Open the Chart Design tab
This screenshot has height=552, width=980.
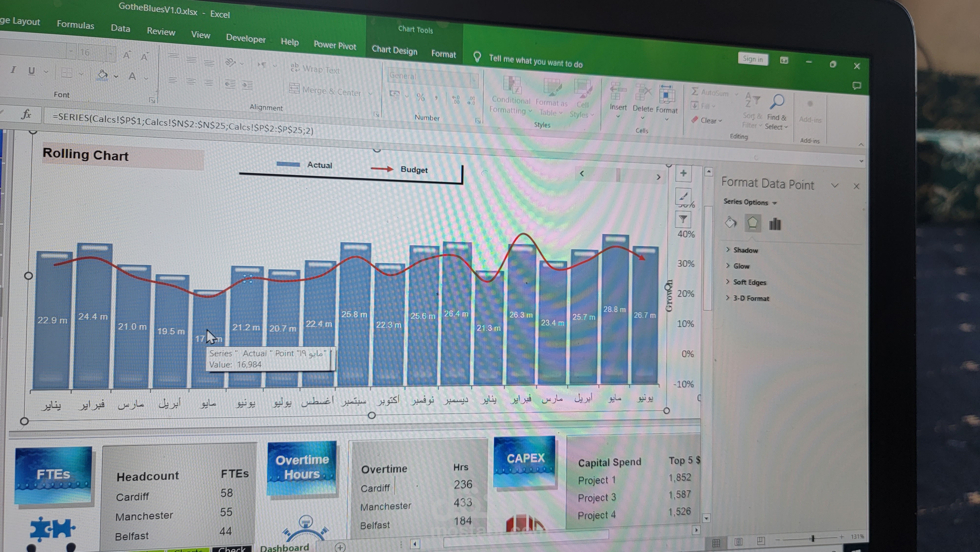coord(394,50)
